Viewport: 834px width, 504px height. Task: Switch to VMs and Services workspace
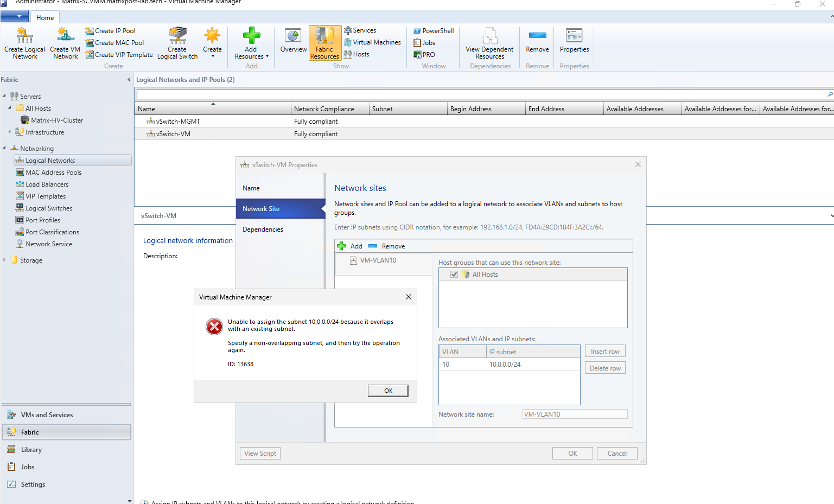click(66, 415)
